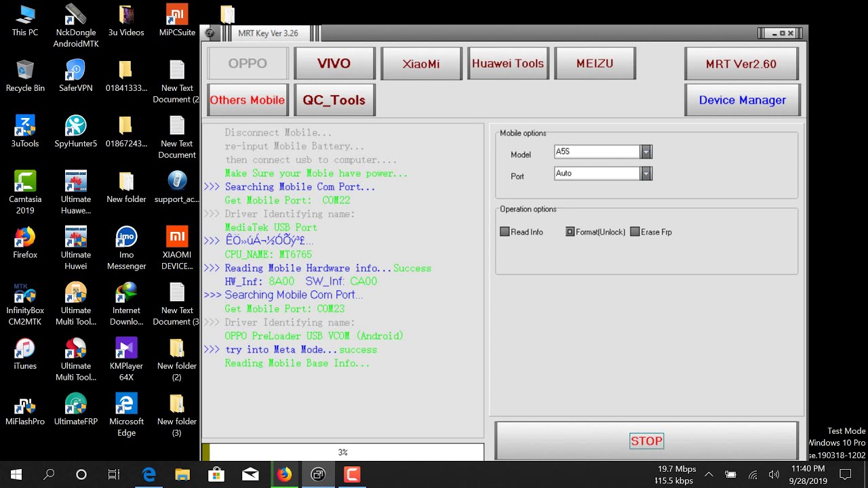The width and height of the screenshot is (868, 488).
Task: Open the Recycle Bin
Action: [25, 76]
